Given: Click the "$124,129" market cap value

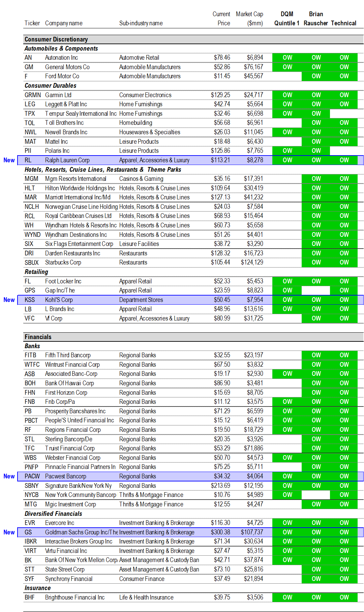Looking at the screenshot, I should pyautogui.click(x=252, y=262).
